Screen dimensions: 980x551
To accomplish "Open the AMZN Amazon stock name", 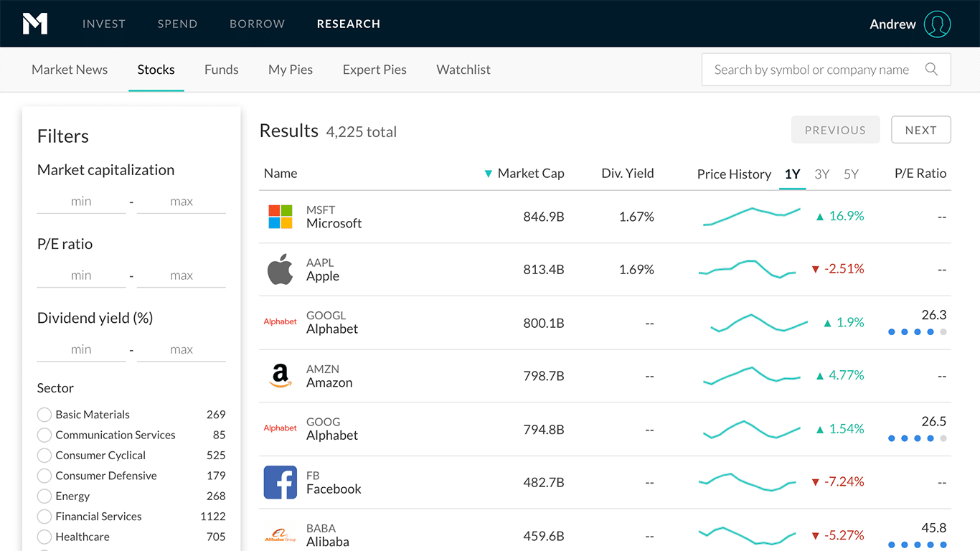I will (329, 382).
